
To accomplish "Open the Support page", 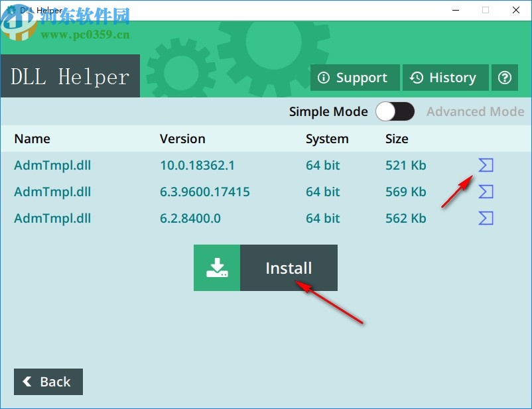I will pos(355,78).
